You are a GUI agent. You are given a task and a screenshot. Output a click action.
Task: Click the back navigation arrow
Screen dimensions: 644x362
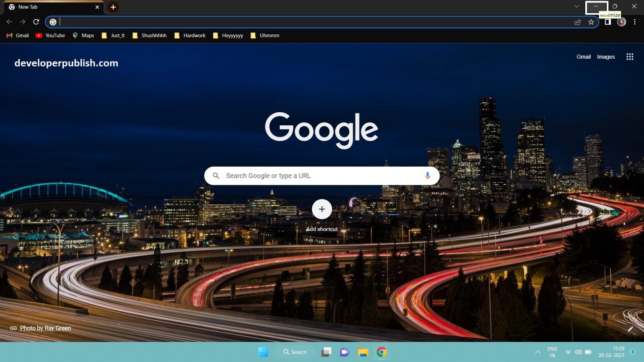click(8, 22)
